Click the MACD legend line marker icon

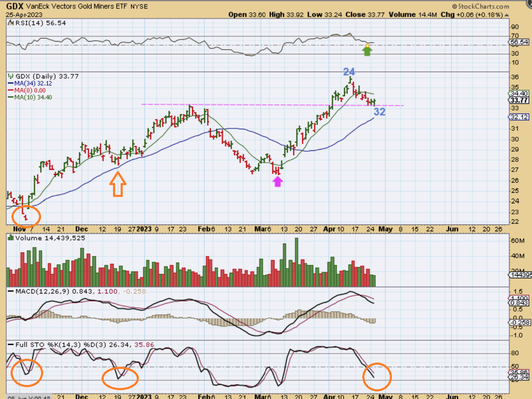(x=10, y=292)
